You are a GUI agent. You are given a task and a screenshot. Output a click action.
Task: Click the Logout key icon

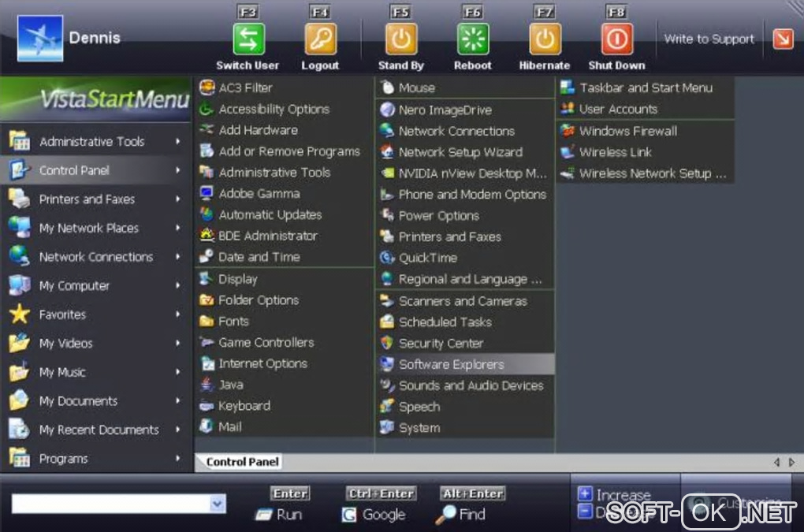click(x=321, y=39)
